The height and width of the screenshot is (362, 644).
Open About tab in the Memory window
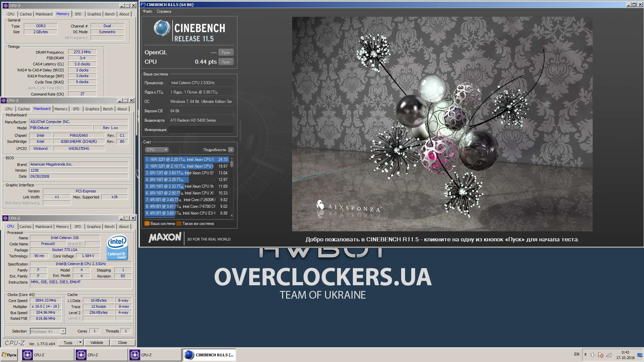coord(124,14)
